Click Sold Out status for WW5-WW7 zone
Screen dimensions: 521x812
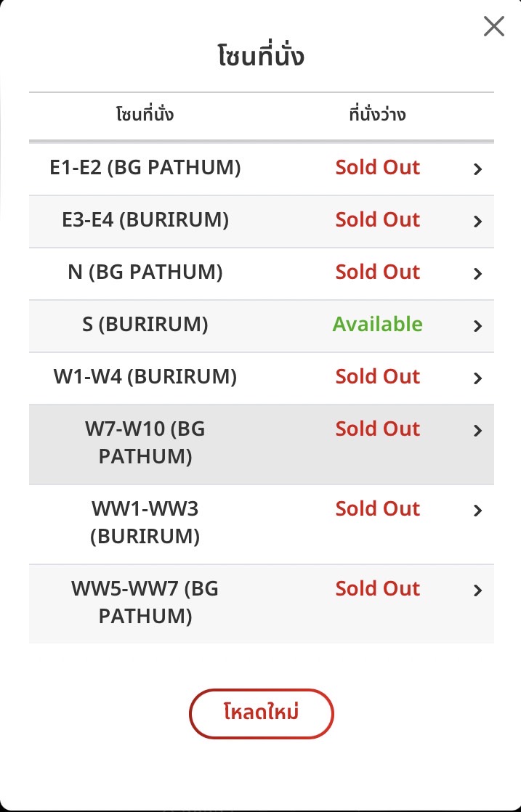(377, 588)
